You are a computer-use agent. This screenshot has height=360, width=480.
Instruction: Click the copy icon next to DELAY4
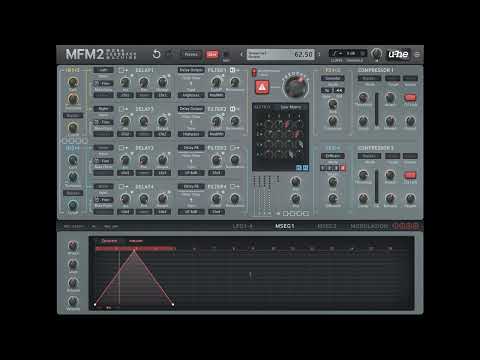(x=123, y=187)
